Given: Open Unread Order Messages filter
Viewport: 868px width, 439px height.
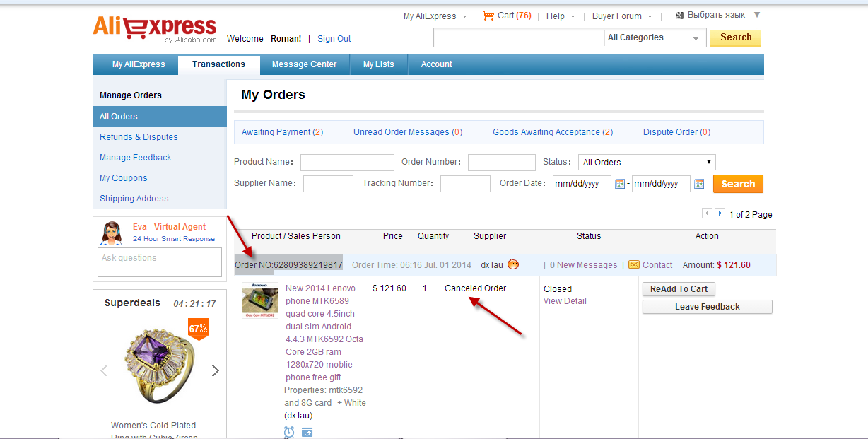Looking at the screenshot, I should click(408, 132).
